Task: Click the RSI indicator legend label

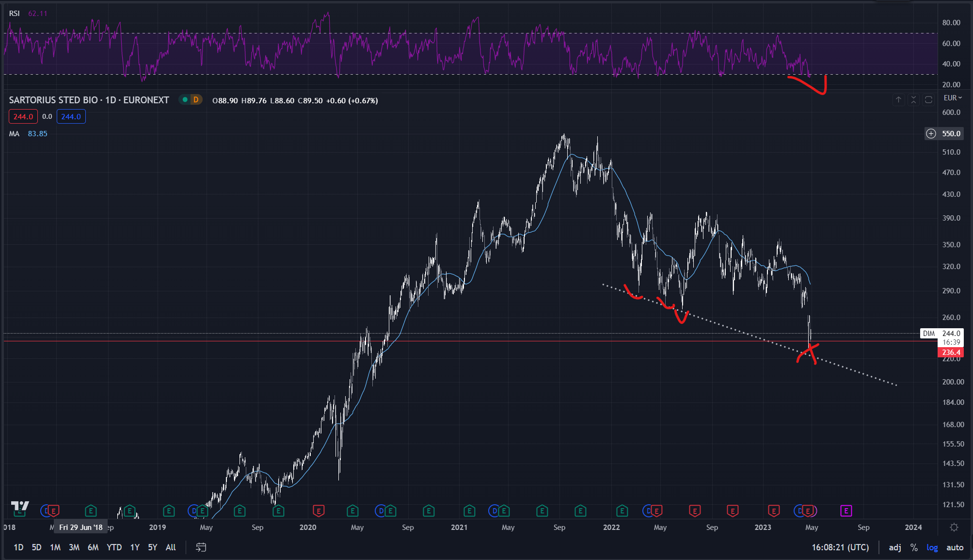Action: 14,13
